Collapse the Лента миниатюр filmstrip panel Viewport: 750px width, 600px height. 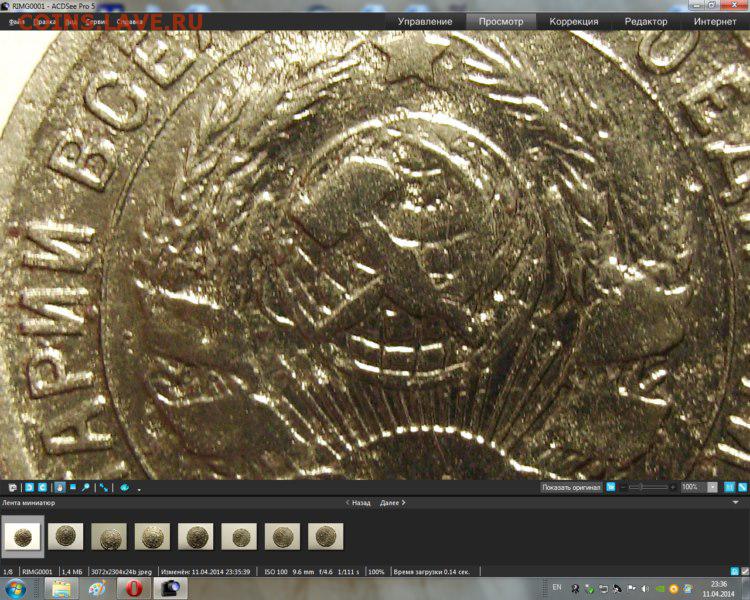click(x=736, y=502)
